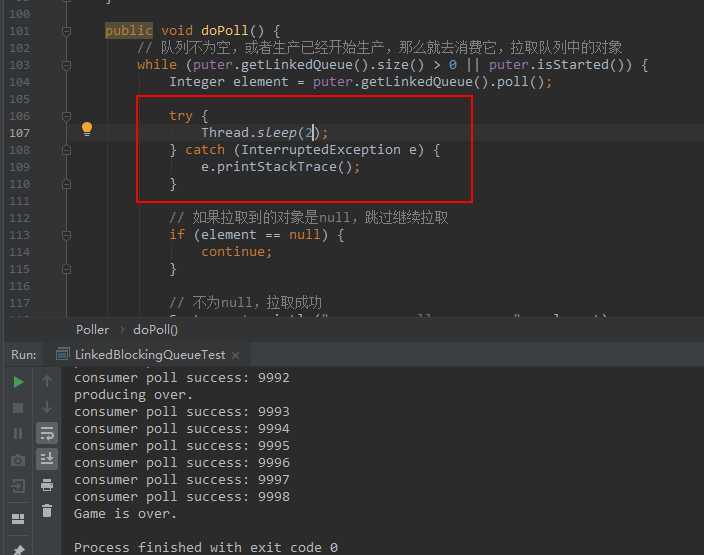Click 'Integer element' declaration on line 104
This screenshot has width=704, height=555.
coord(229,82)
